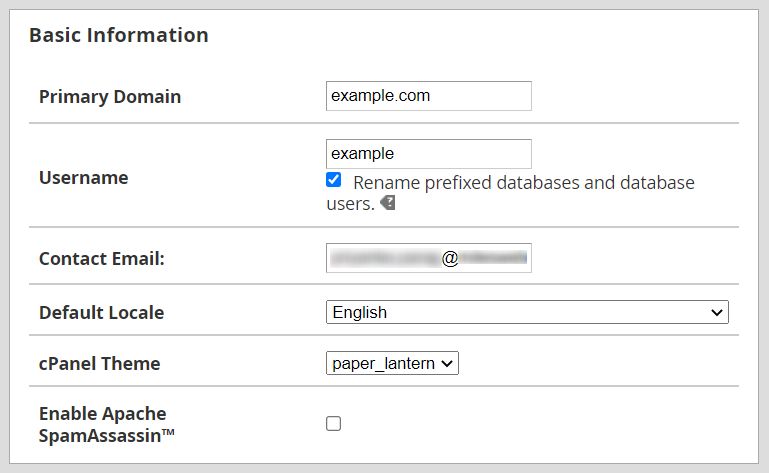
Task: Select the Contact Email input field
Action: 428,258
